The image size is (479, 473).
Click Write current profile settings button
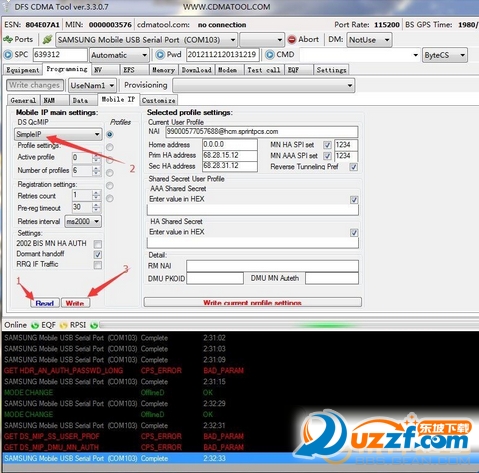[253, 302]
